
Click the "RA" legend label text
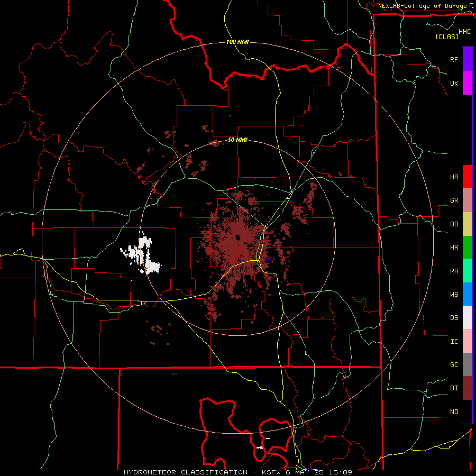coord(454,271)
